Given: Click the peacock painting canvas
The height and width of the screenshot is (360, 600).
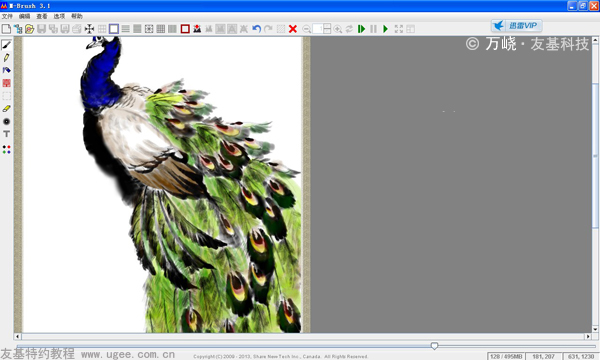Looking at the screenshot, I should point(162,184).
